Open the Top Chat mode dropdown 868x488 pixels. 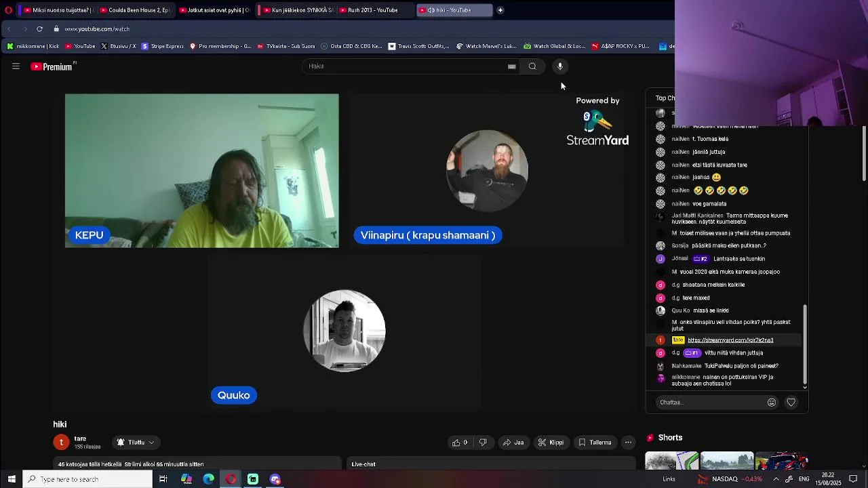[666, 98]
